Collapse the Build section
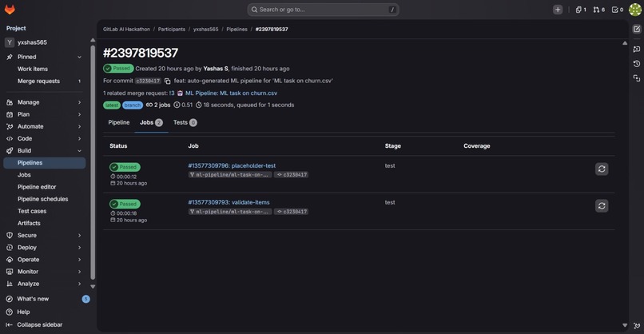This screenshot has width=644, height=334. tap(79, 151)
